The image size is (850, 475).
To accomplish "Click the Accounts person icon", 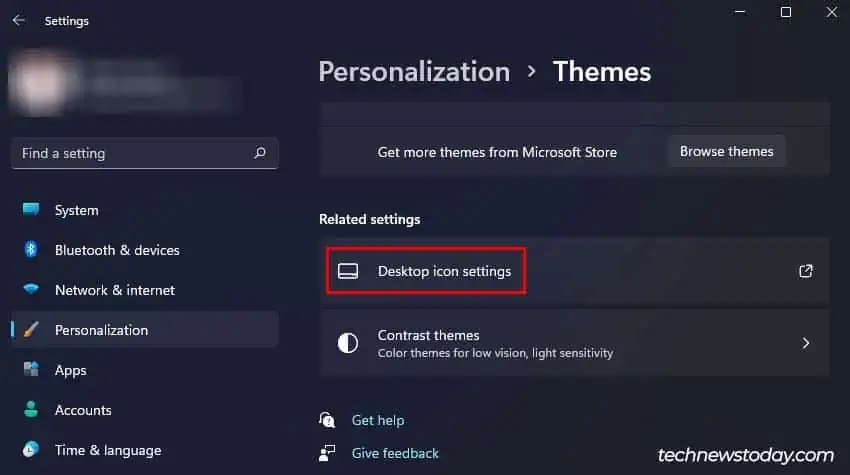I will [31, 410].
